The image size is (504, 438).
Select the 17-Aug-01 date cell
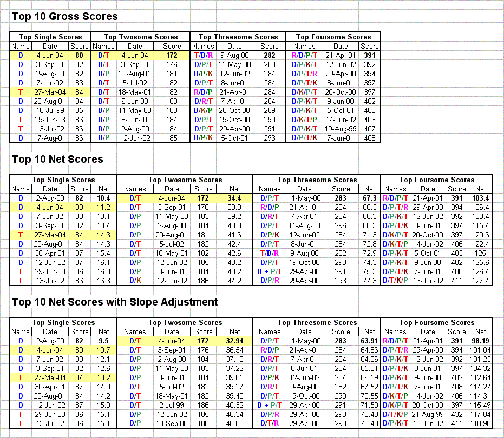[x=50, y=138]
